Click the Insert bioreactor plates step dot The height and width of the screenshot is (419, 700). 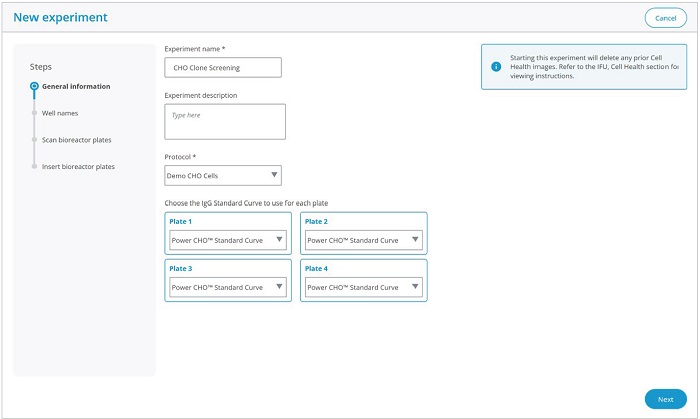tap(34, 166)
